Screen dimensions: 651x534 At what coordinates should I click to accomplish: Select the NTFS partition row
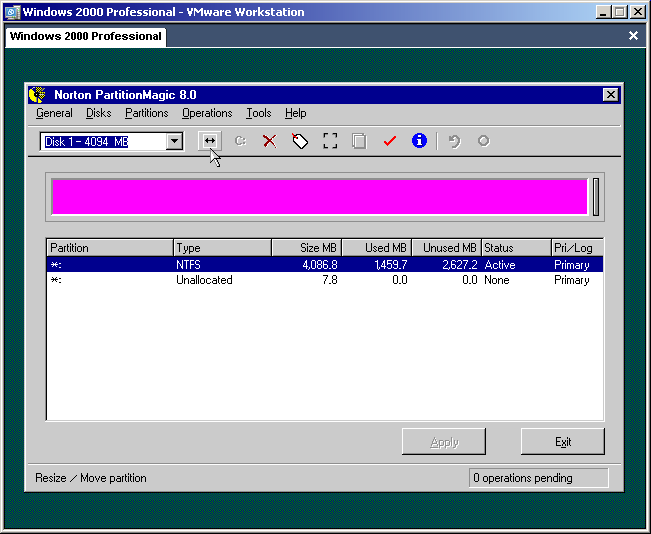pos(325,265)
